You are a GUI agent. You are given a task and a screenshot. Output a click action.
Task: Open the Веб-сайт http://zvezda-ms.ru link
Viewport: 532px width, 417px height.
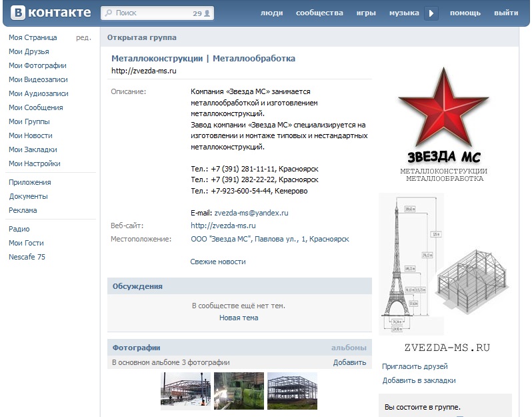click(223, 226)
